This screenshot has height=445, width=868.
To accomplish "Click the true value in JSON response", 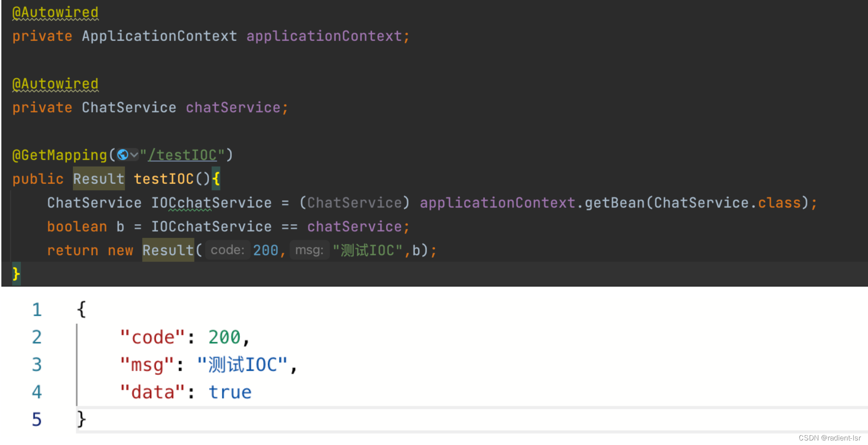I will click(x=230, y=392).
